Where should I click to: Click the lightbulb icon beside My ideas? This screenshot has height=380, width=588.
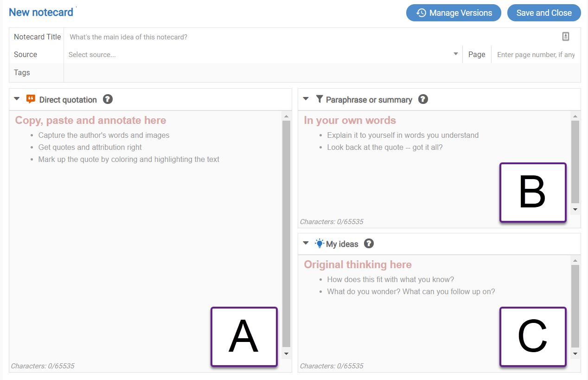coord(319,243)
